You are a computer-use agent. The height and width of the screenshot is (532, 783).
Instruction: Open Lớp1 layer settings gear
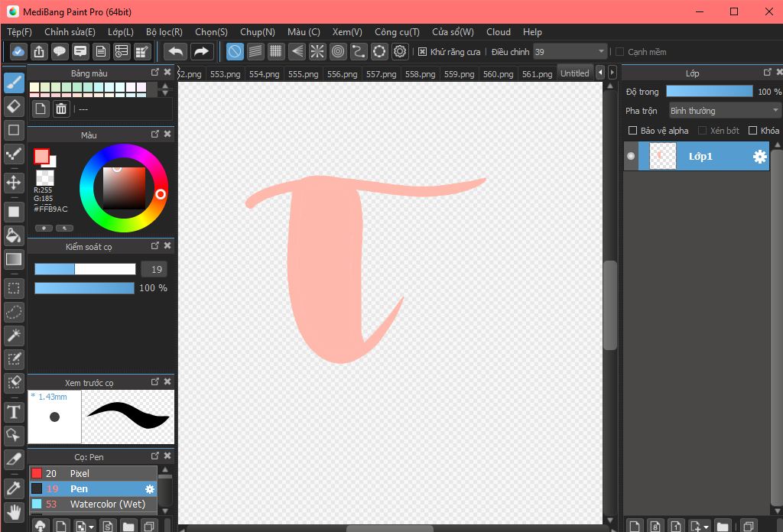[x=759, y=157]
